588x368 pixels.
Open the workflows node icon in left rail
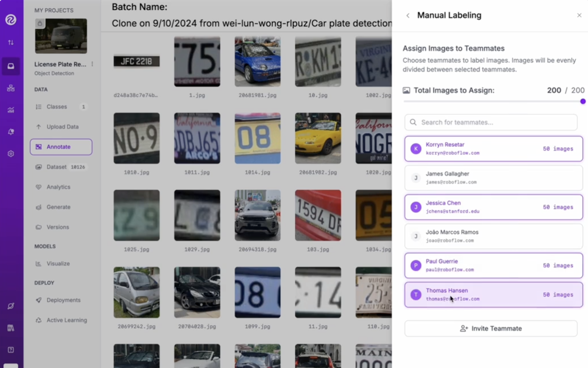click(11, 88)
